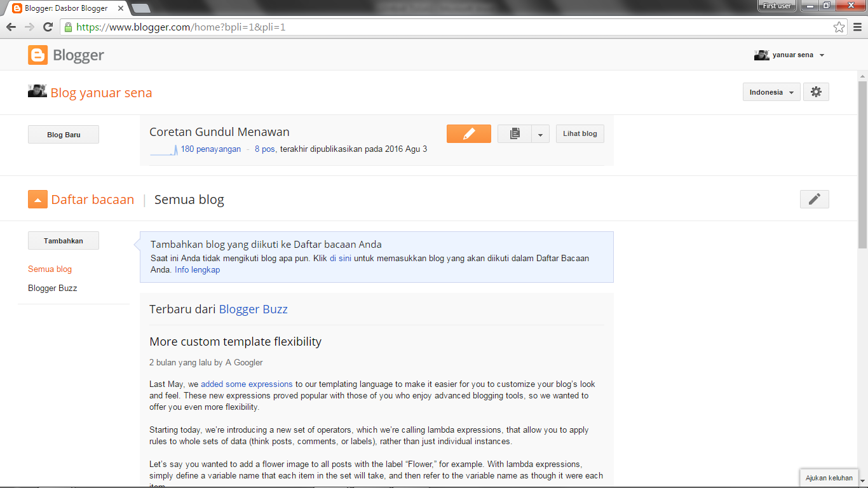The image size is (868, 488).
Task: Open the 8 pos link
Action: (265, 149)
